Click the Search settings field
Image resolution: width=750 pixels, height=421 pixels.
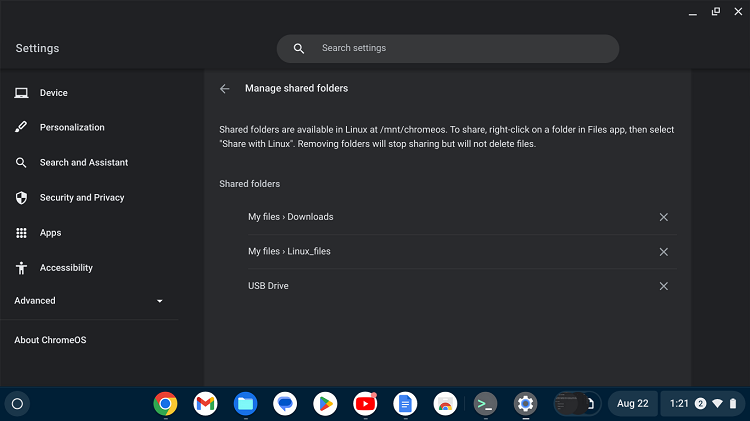pyautogui.click(x=448, y=48)
